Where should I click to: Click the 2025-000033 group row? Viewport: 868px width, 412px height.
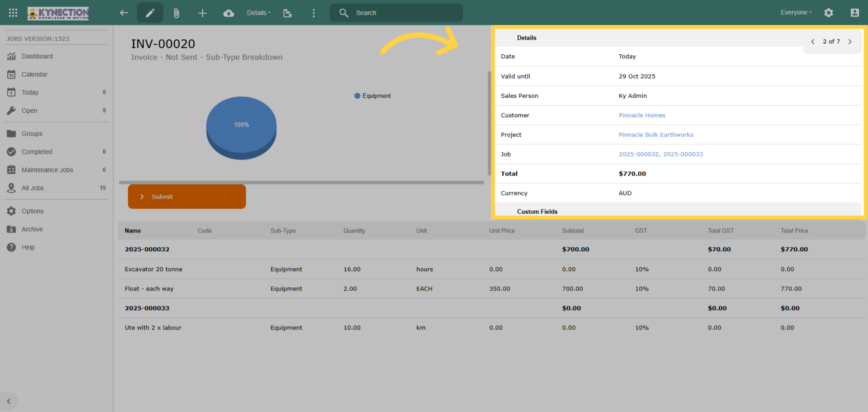click(x=492, y=308)
